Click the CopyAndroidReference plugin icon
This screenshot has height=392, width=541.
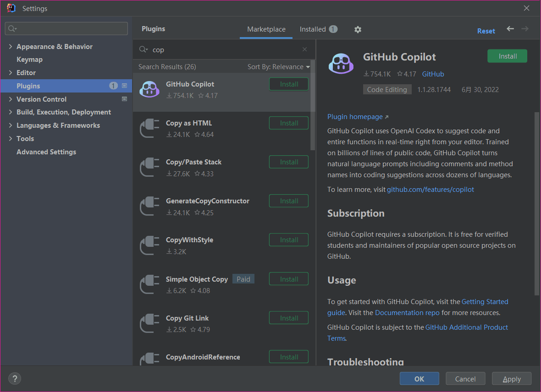[x=149, y=359]
